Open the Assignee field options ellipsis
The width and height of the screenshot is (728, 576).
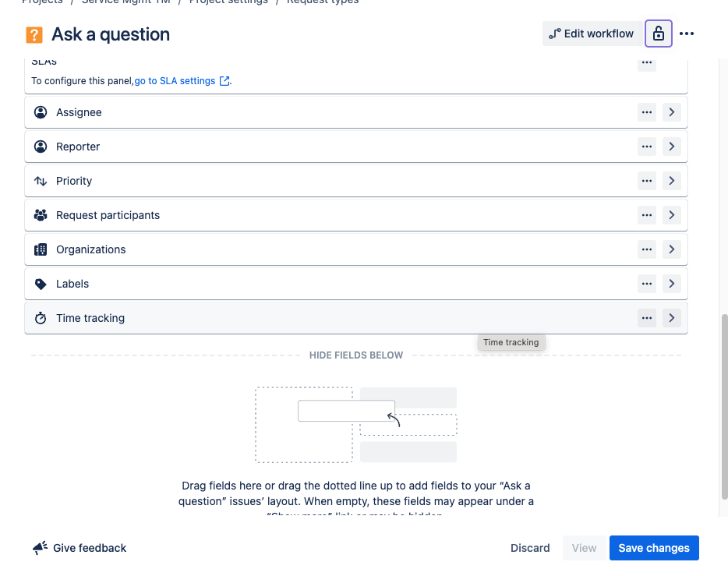[647, 112]
